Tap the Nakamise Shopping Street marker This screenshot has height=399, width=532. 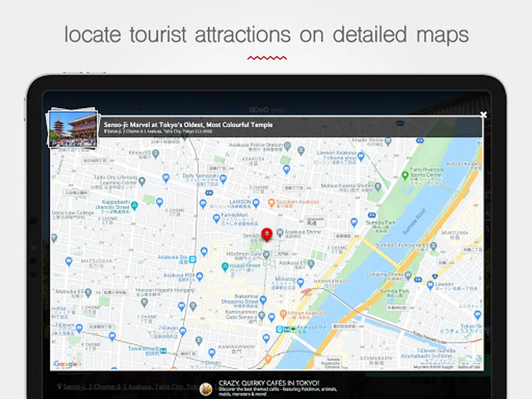pyautogui.click(x=263, y=300)
